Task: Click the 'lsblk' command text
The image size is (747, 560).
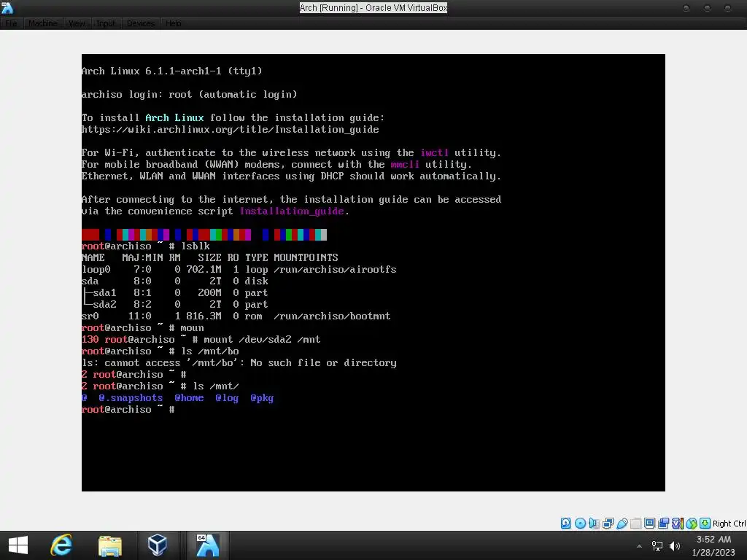Action: (x=196, y=246)
